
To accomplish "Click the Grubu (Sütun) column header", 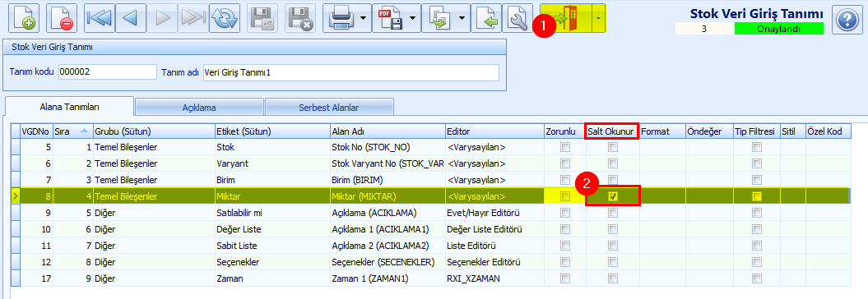I will (x=154, y=131).
